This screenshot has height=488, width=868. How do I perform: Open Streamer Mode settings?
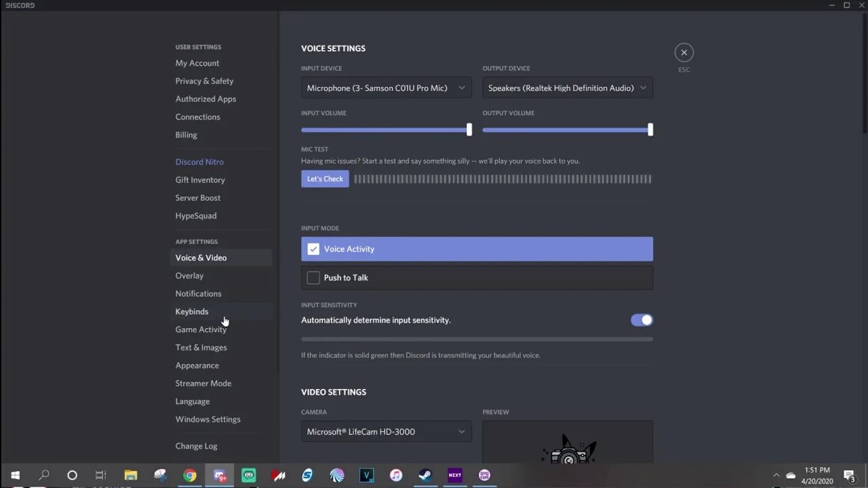coord(203,384)
